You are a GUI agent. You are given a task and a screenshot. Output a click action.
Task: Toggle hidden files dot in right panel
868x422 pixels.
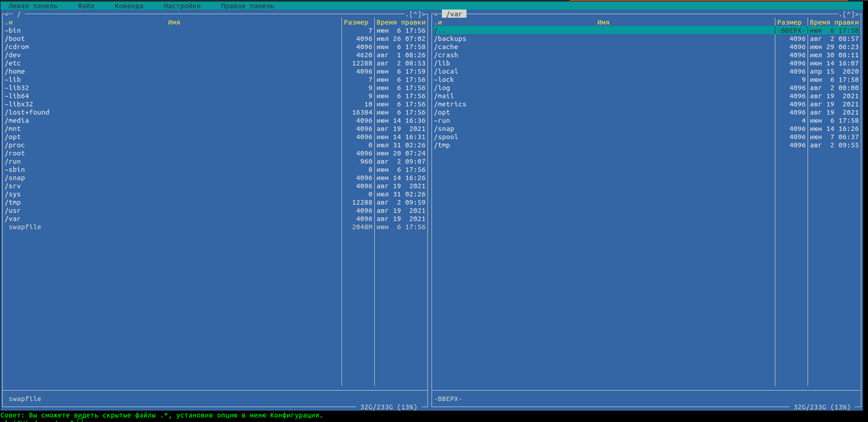(x=842, y=14)
